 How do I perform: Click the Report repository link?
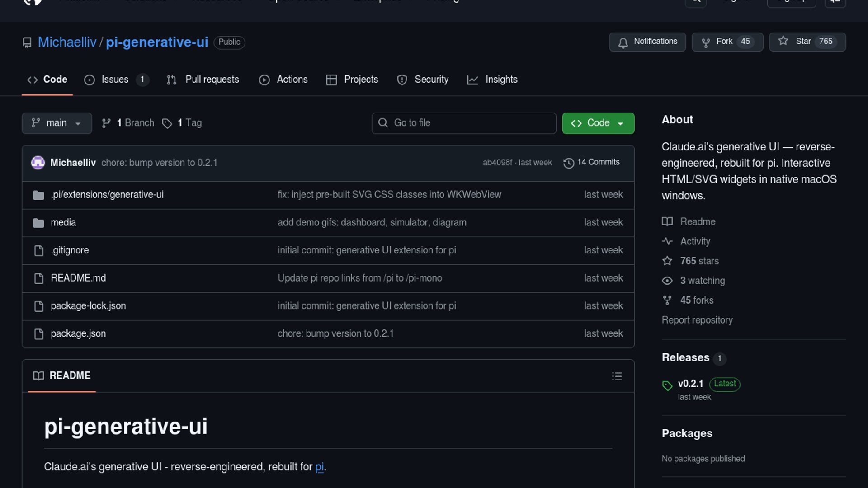[697, 320]
